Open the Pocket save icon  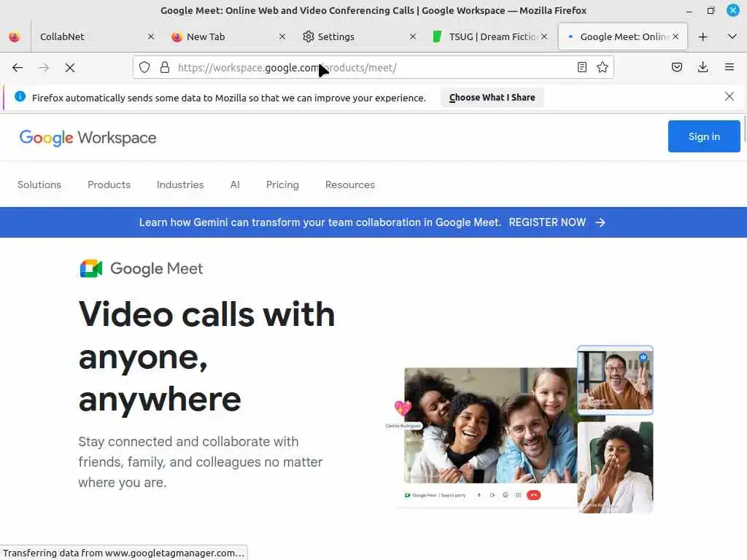point(676,67)
